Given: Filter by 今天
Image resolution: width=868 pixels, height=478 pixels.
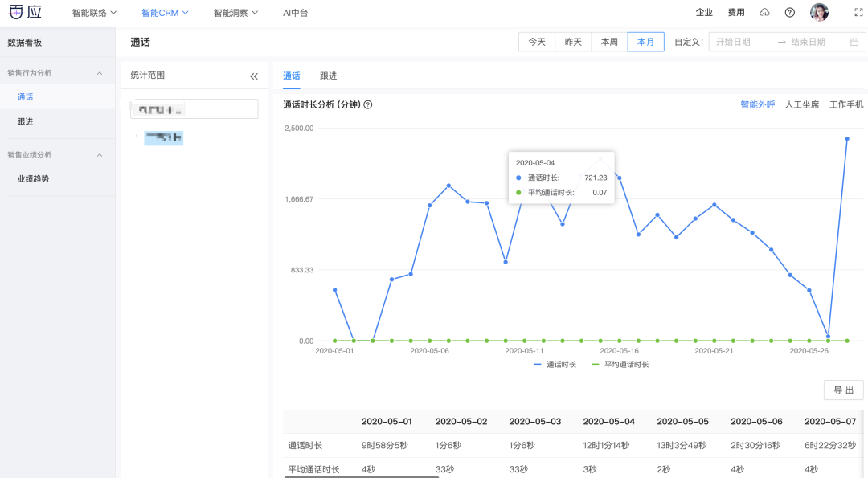Looking at the screenshot, I should (536, 42).
